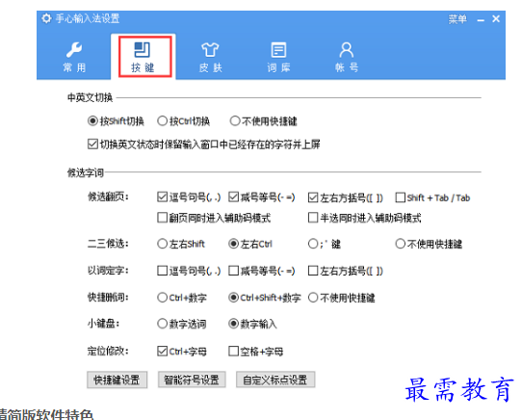
Task: Enable 半选同时进入辅助码模式 checkbox
Action: [313, 218]
